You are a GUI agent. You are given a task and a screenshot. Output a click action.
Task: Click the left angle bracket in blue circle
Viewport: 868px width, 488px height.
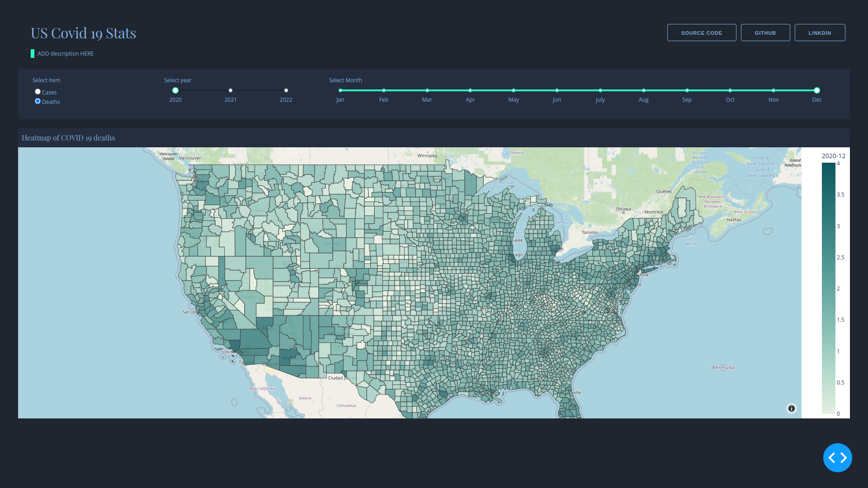[832, 457]
